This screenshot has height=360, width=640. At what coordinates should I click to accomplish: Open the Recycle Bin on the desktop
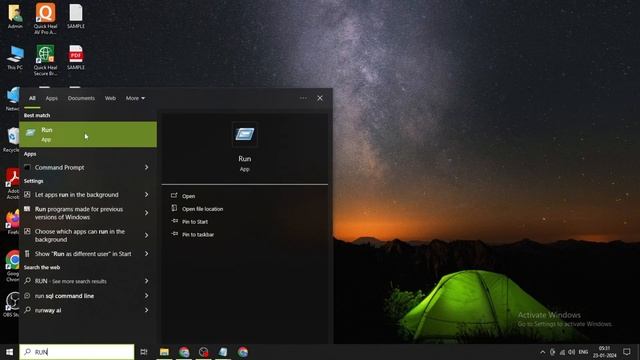point(11,140)
